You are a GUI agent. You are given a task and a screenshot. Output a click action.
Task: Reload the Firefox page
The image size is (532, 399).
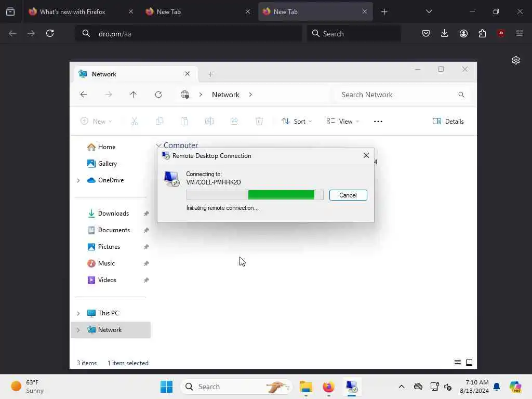coord(50,33)
